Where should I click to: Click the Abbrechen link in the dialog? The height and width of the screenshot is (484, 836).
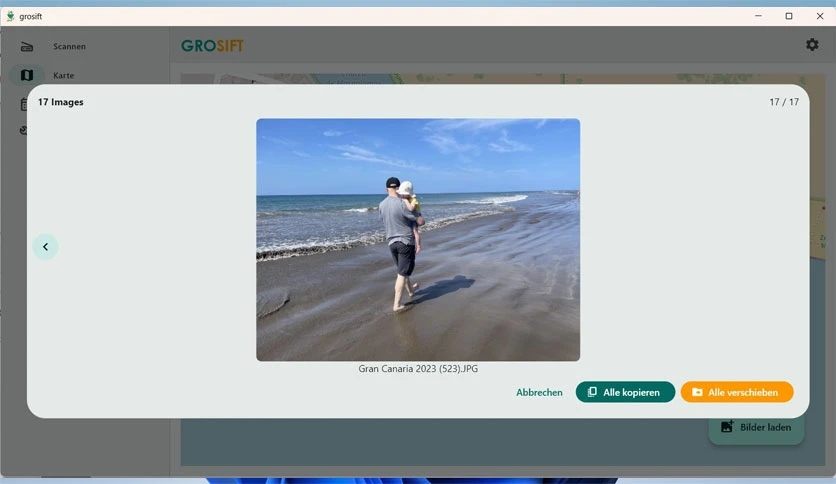tap(539, 392)
